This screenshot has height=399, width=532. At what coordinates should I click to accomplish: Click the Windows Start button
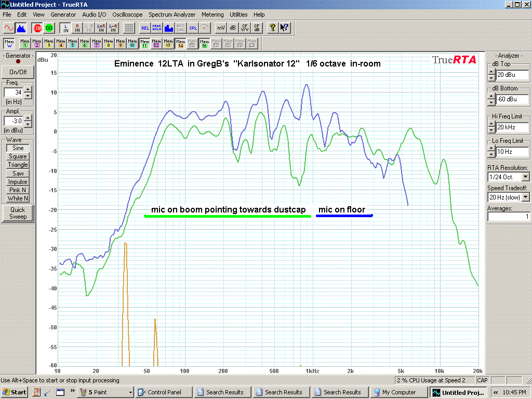pyautogui.click(x=14, y=392)
